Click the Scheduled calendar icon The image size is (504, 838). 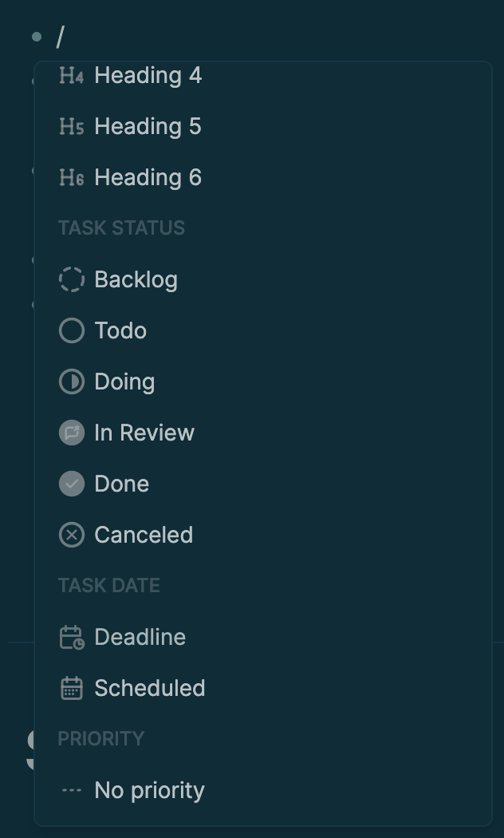coord(71,689)
